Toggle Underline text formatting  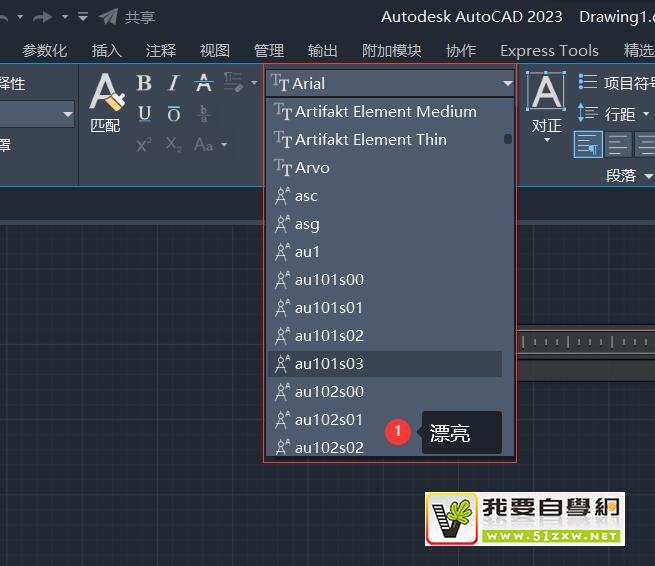144,114
